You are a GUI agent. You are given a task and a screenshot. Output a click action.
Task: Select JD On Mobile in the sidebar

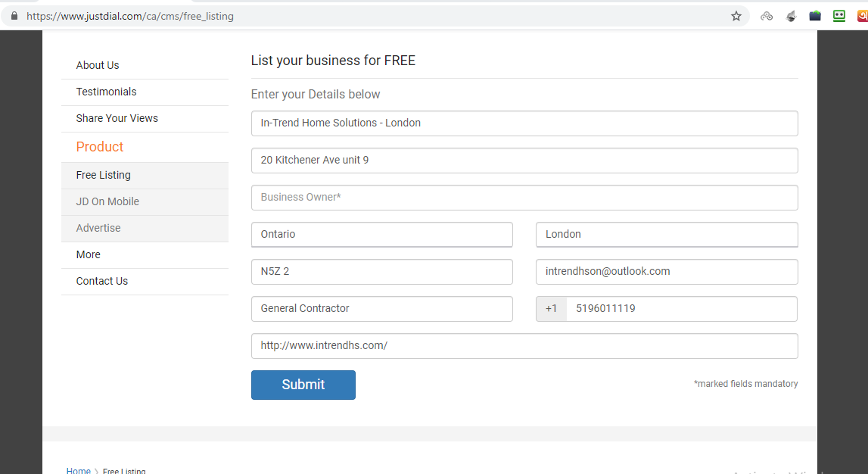(107, 201)
